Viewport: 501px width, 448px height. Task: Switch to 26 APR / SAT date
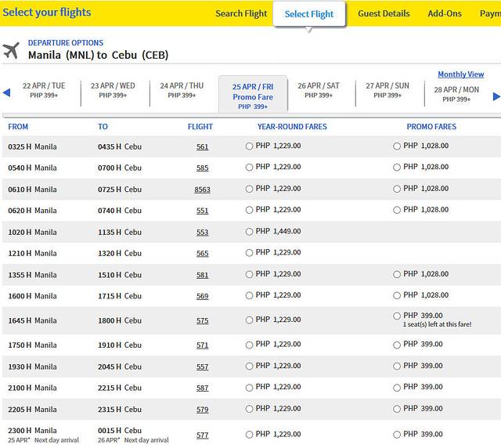point(319,90)
